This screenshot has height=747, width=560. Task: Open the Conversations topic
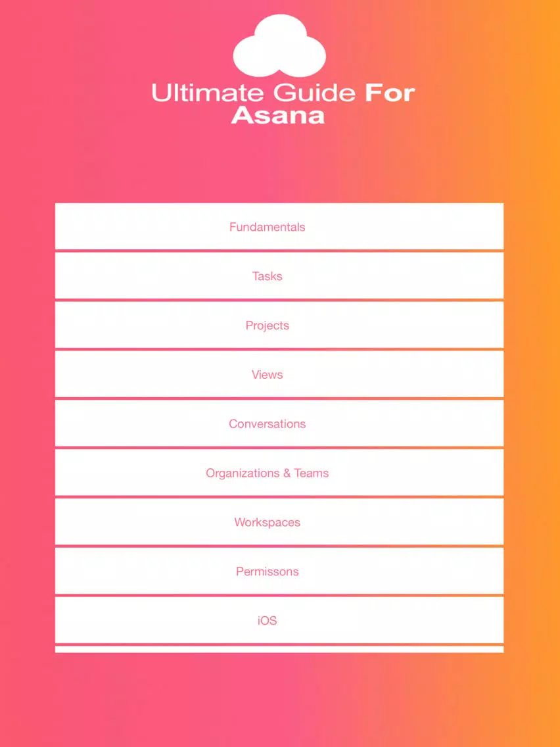[267, 424]
